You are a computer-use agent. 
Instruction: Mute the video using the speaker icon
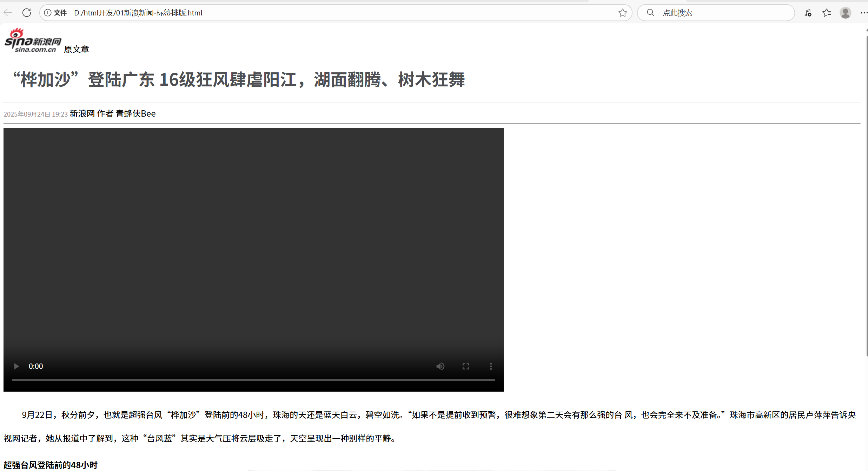tap(440, 366)
